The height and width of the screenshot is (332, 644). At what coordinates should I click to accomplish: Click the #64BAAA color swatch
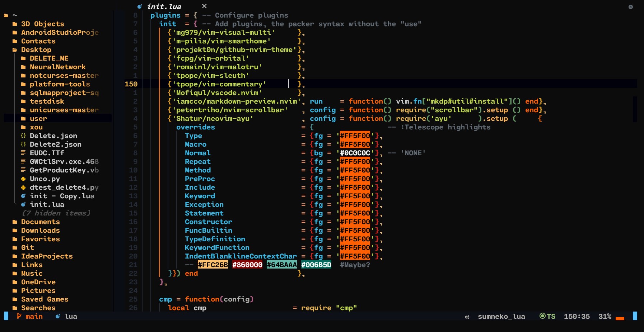coord(282,265)
